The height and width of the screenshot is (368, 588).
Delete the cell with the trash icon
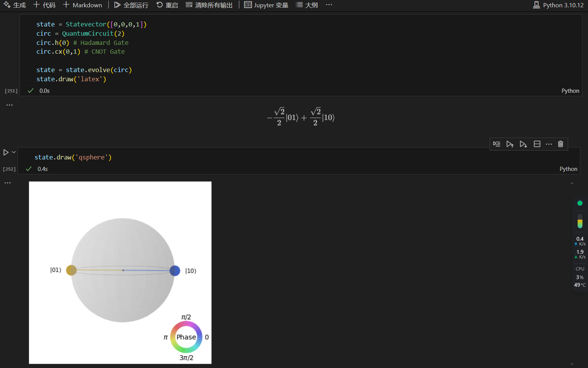click(x=560, y=144)
